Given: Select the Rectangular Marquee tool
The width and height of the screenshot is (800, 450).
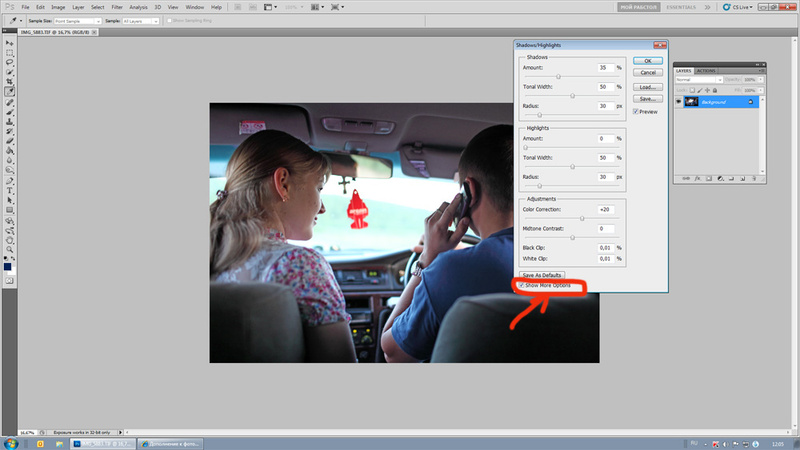Looking at the screenshot, I should (x=9, y=53).
